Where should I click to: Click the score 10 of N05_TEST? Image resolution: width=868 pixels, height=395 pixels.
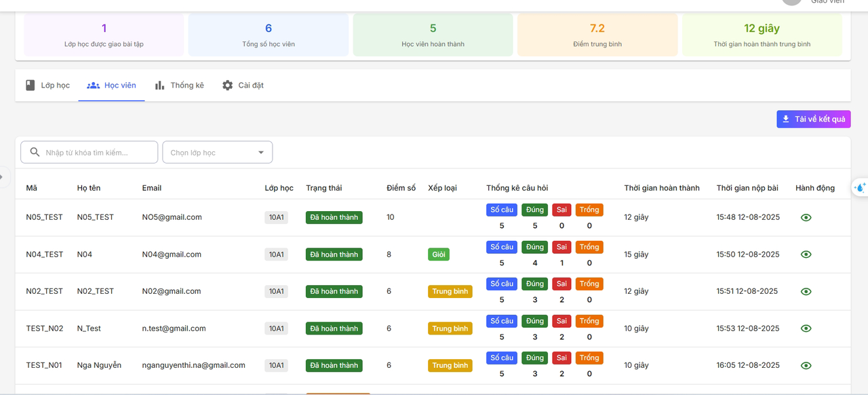(x=391, y=217)
